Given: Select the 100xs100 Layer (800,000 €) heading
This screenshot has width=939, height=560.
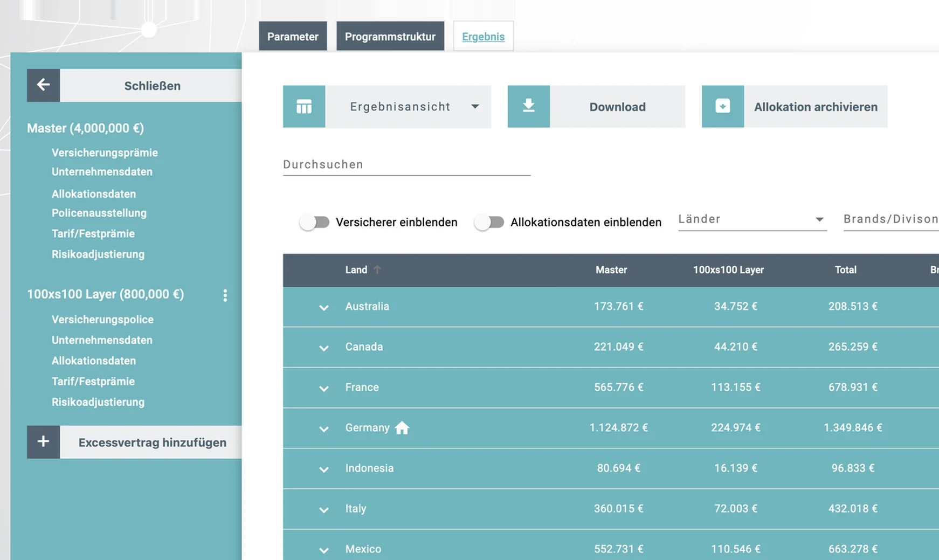Looking at the screenshot, I should coord(105,294).
